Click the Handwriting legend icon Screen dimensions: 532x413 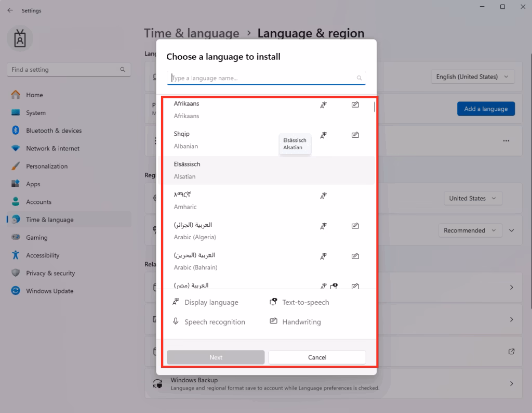coord(273,321)
